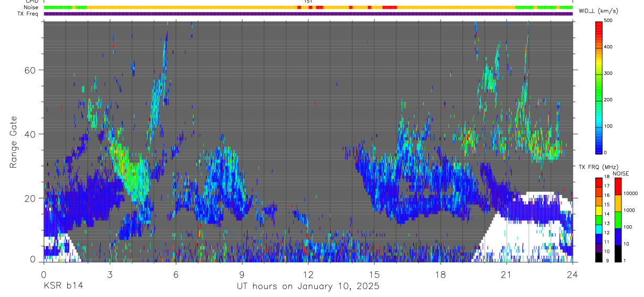Click the spectral width gradient colorbar
The height and width of the screenshot is (297, 644).
tap(599, 87)
